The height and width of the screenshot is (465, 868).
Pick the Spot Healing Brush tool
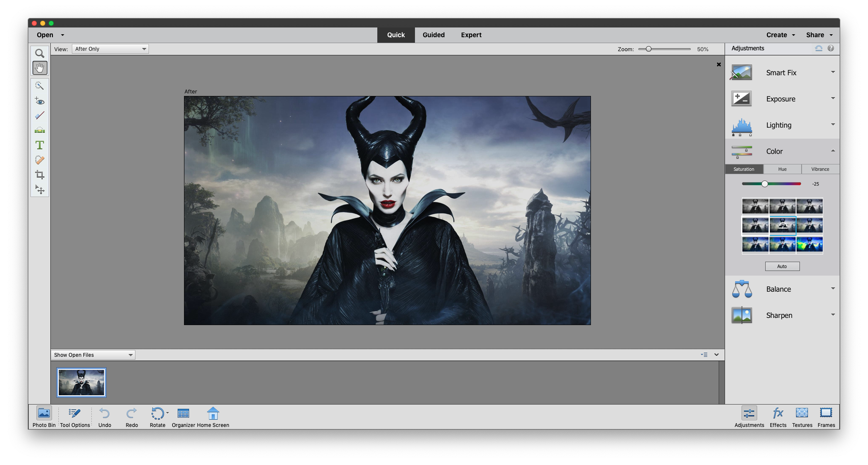(39, 160)
